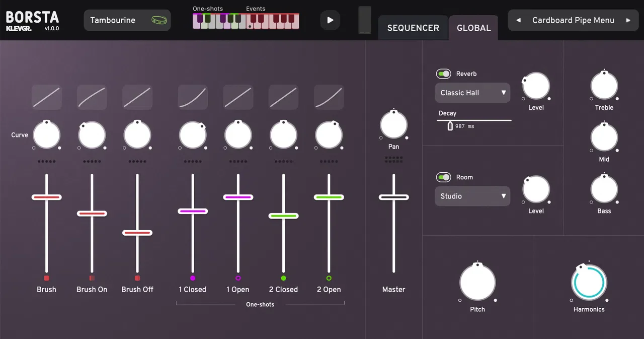Viewport: 644px width, 339px height.
Task: Click the Bass knob
Action: click(604, 189)
